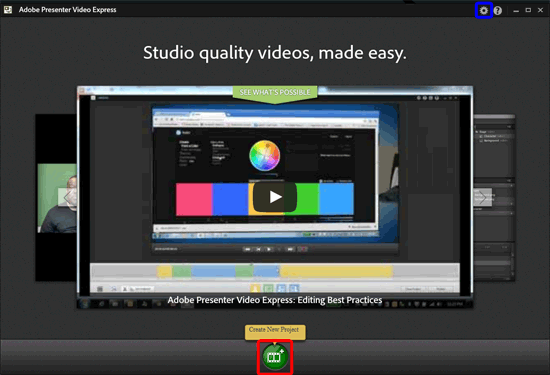Select the left preview thumbnail with the man
Image resolution: width=550 pixels, height=375 pixels.
pos(56,197)
